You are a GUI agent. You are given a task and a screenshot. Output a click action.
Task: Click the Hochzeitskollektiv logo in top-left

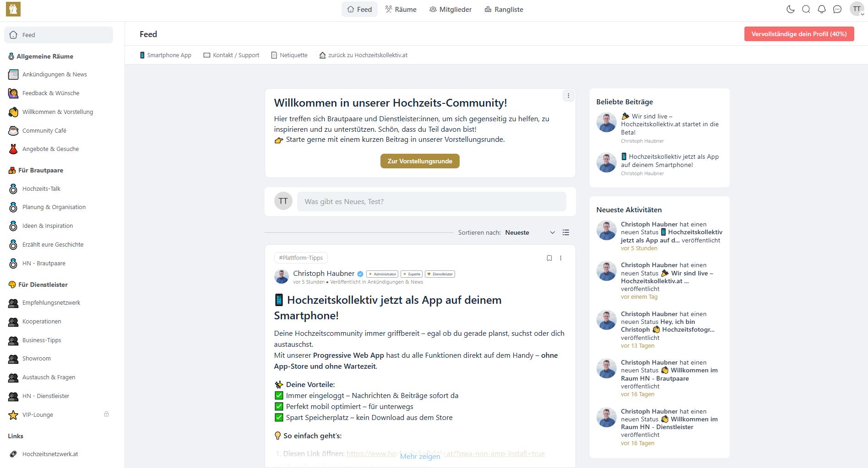coord(13,9)
